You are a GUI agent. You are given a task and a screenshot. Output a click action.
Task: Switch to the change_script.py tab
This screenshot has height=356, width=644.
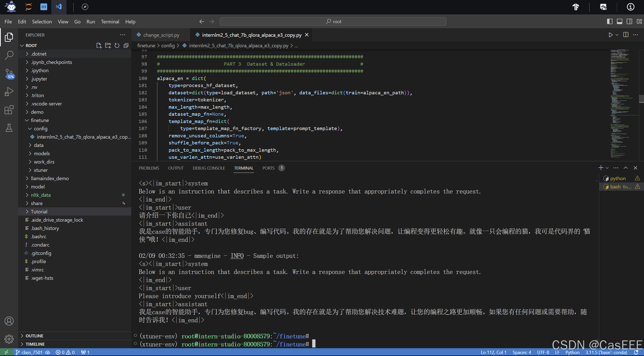[161, 35]
